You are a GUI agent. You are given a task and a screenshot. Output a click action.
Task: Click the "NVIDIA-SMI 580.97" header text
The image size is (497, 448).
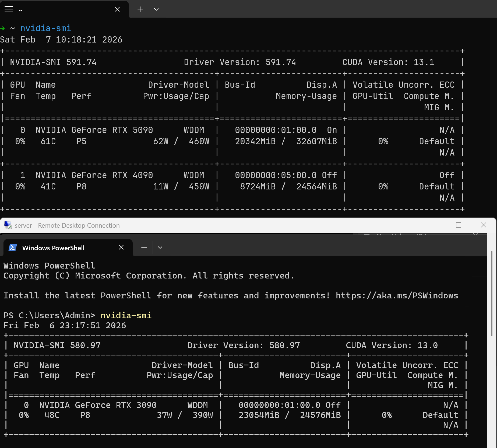pos(57,345)
